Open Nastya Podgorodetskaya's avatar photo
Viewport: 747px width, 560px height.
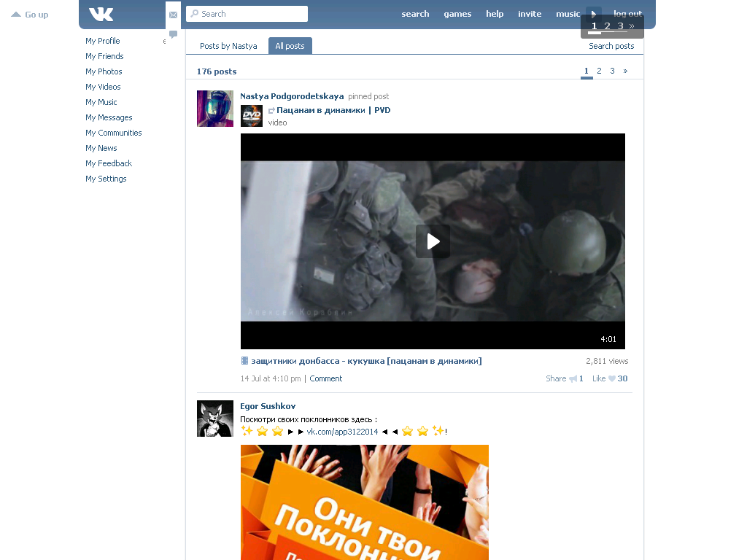215,109
